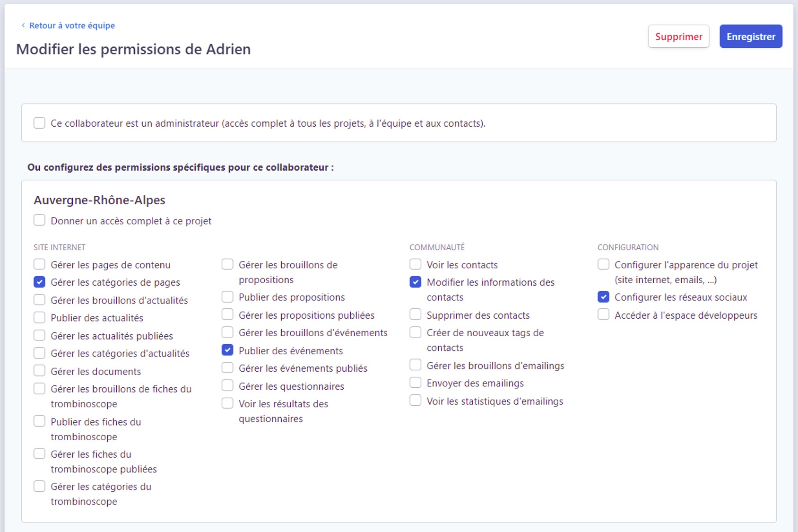Uncheck Configurer les réseaux sociaux
The width and height of the screenshot is (798, 532).
click(603, 297)
